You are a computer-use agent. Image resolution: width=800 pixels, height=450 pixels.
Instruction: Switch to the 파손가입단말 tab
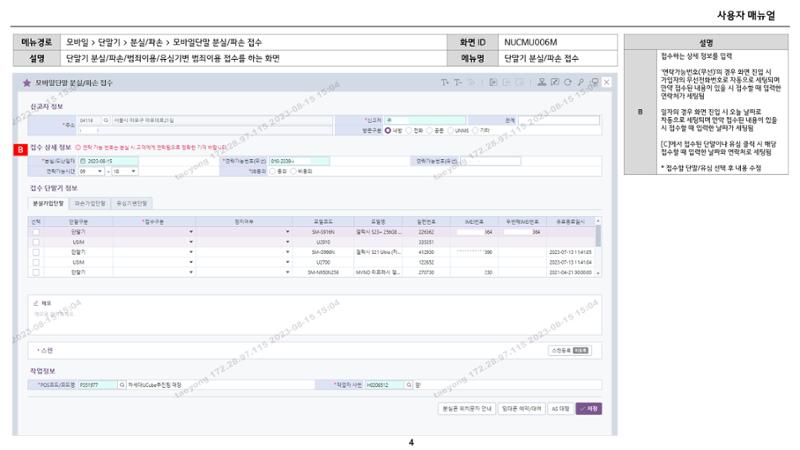90,204
